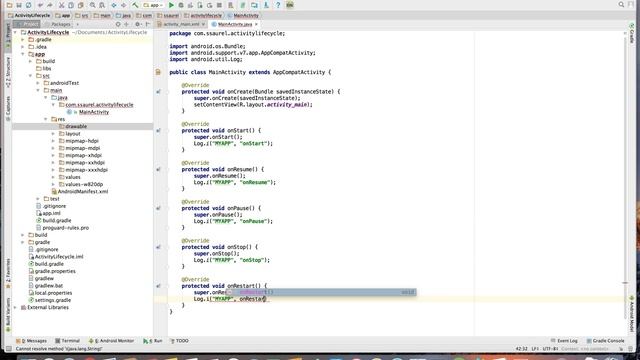Toggle the Favorites side tool window
This screenshot has width=640, height=360.
[8, 273]
